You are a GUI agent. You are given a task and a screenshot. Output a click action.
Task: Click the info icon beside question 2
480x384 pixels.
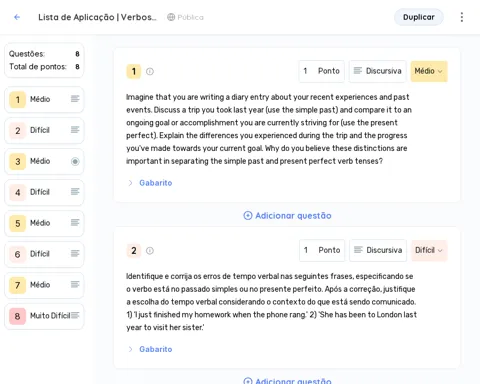150,251
